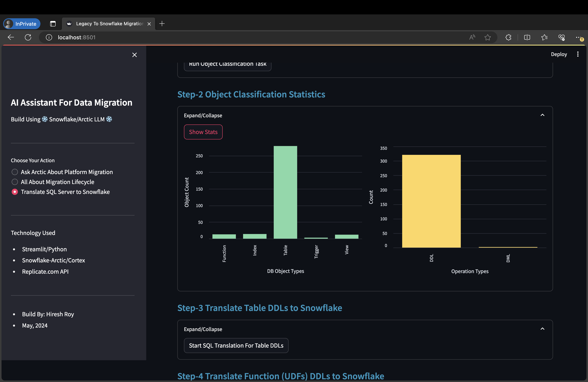This screenshot has height=382, width=588.
Task: Open a new browser tab
Action: pos(162,24)
